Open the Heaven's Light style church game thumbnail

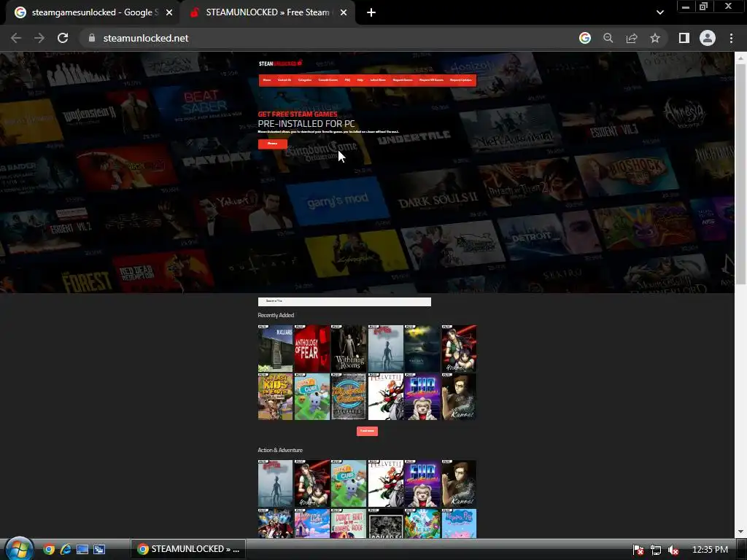coord(312,524)
